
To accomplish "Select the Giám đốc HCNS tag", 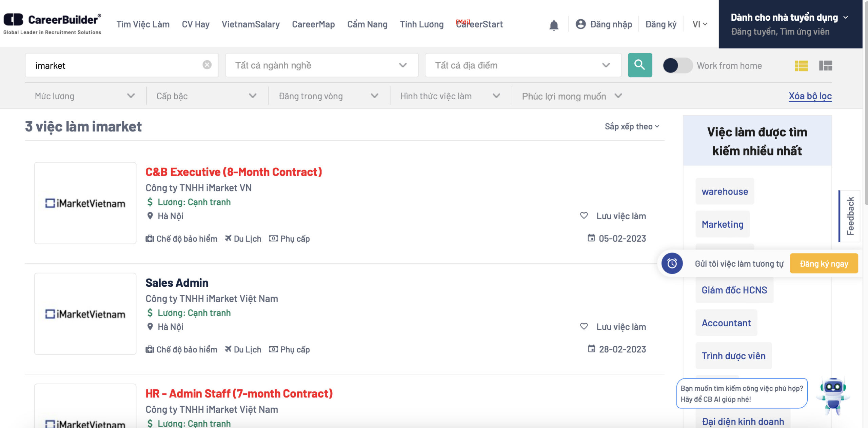I will 734,290.
